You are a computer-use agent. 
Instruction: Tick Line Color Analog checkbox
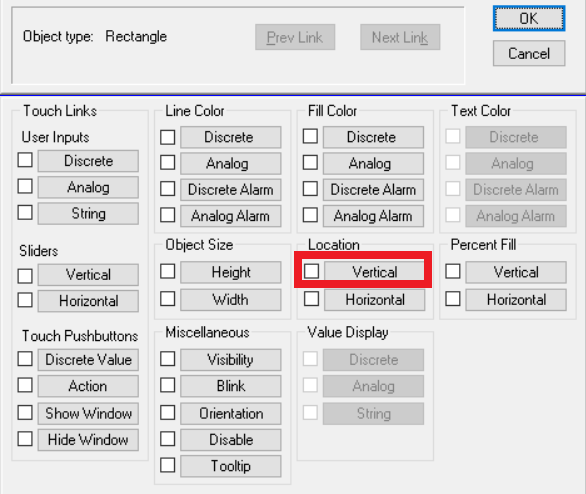click(x=167, y=163)
